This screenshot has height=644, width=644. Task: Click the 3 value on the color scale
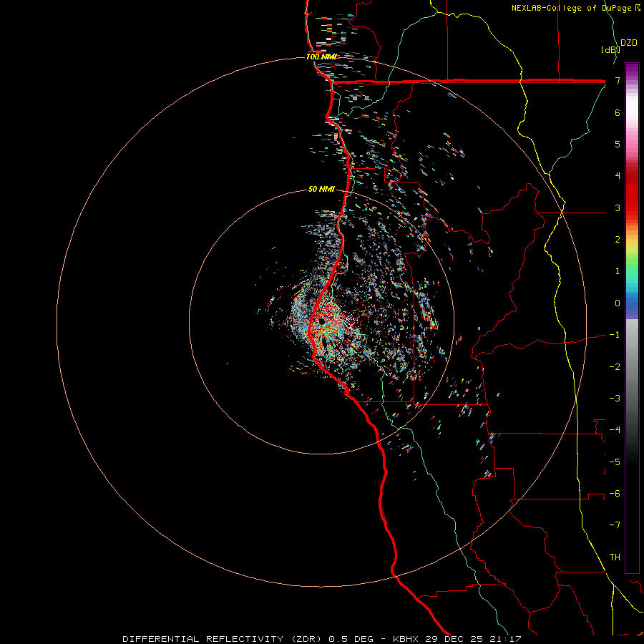[x=618, y=208]
